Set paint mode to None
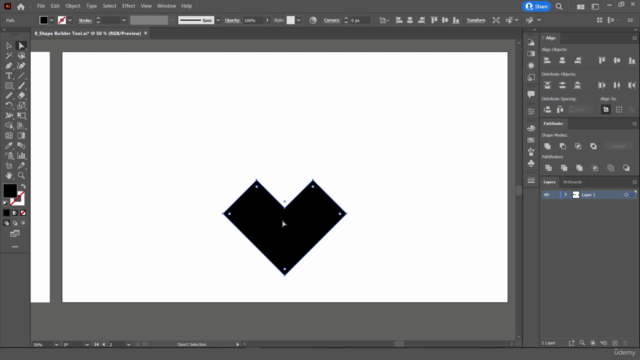This screenshot has width=640, height=360. pyautogui.click(x=23, y=213)
